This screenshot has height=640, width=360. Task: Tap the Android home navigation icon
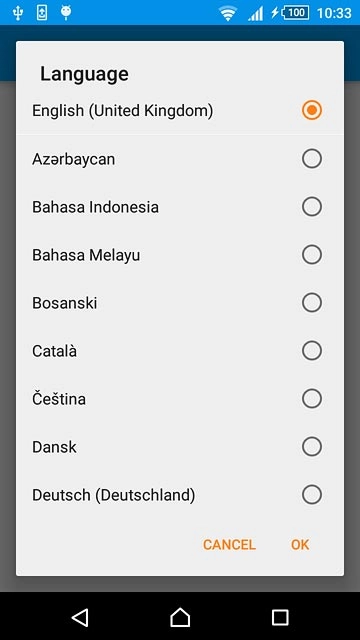180,617
